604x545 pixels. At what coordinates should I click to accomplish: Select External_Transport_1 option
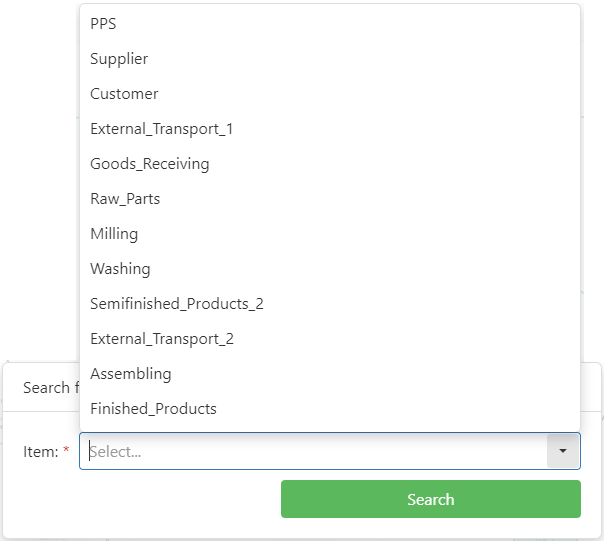tap(161, 129)
